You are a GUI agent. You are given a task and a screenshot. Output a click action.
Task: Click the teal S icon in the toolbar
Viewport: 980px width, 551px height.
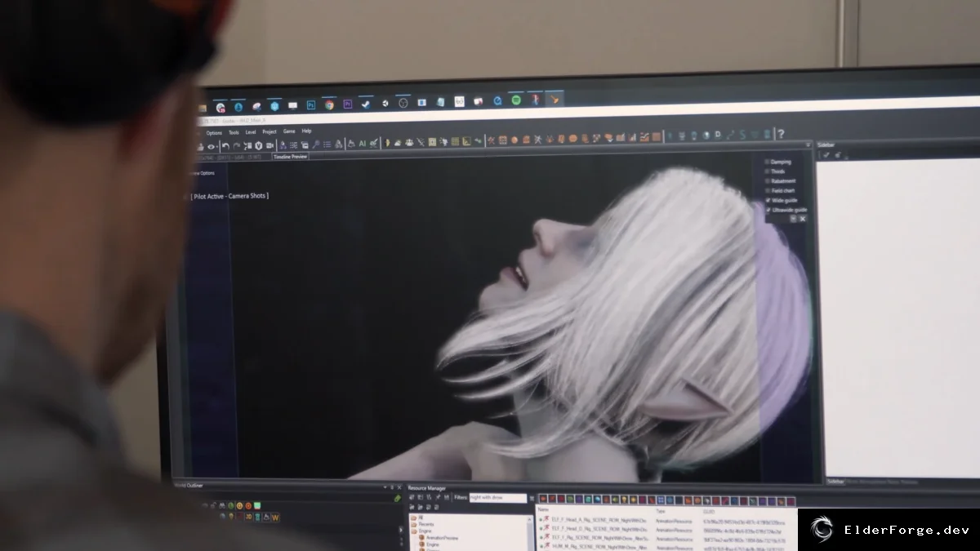coord(742,135)
